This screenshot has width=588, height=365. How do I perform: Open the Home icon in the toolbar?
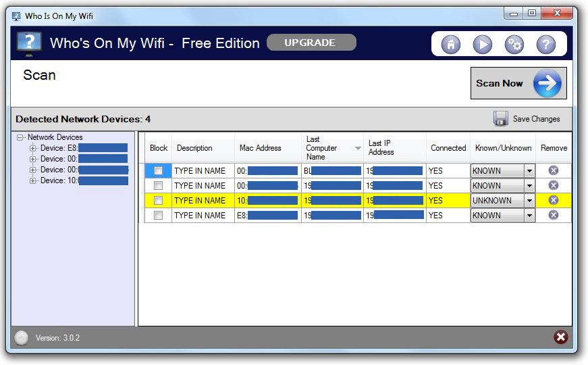(451, 45)
